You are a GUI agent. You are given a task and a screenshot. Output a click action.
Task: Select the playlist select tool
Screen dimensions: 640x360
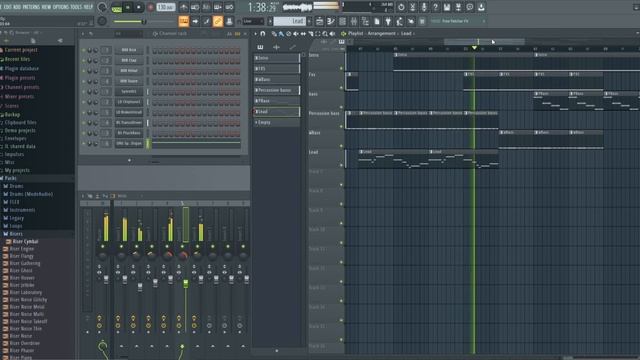tap(318, 33)
